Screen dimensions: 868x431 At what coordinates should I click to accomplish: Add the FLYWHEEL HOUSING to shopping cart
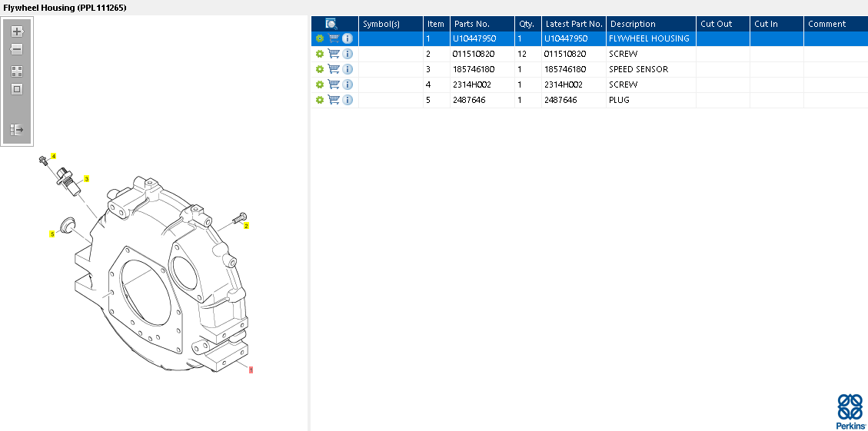point(334,38)
